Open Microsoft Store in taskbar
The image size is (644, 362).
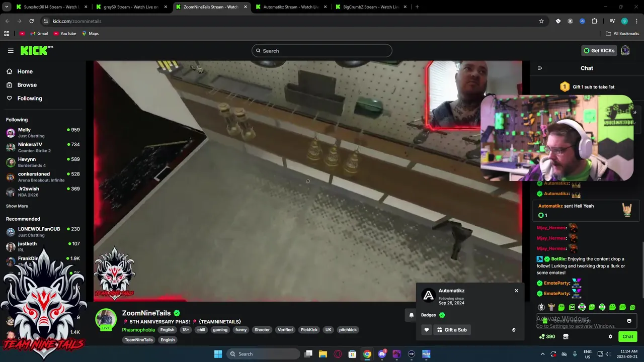coord(352,354)
